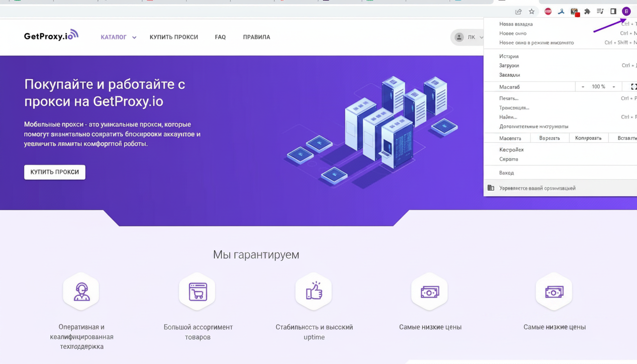Click the managed by organization notice text
This screenshot has width=637, height=364.
pyautogui.click(x=537, y=188)
